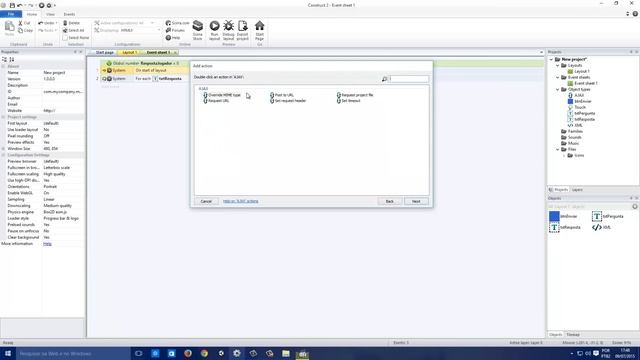The image size is (640, 360).
Task: Open the Undo dropdown in the ribbon
Action: click(x=56, y=23)
